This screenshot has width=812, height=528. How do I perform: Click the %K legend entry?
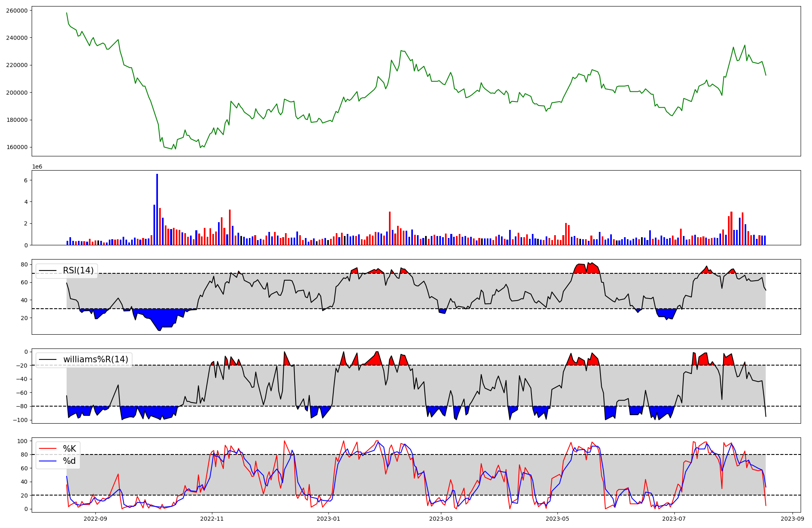(69, 449)
